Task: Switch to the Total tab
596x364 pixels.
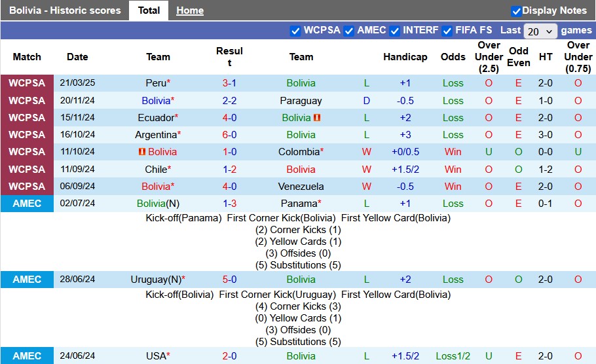Action: pos(149,10)
